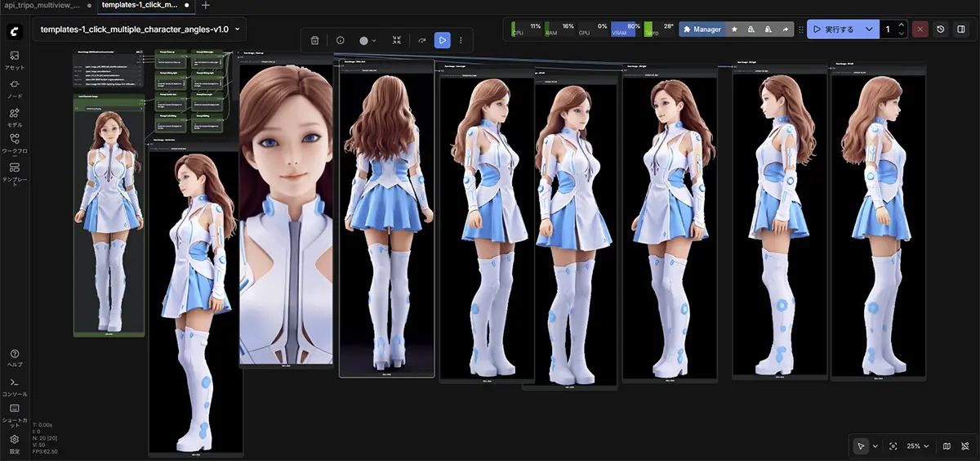Screen dimensions: 980x461
Task: Click the RAM usage meter
Action: tap(559, 29)
